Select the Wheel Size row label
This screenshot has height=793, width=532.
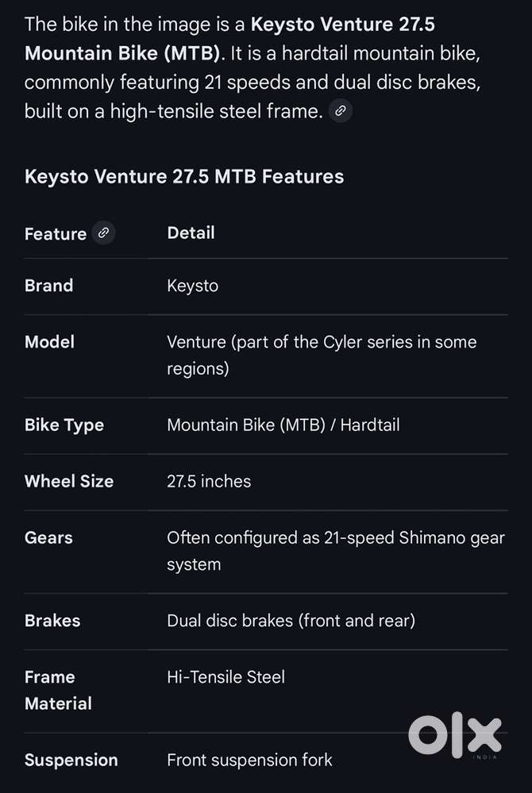tap(69, 481)
